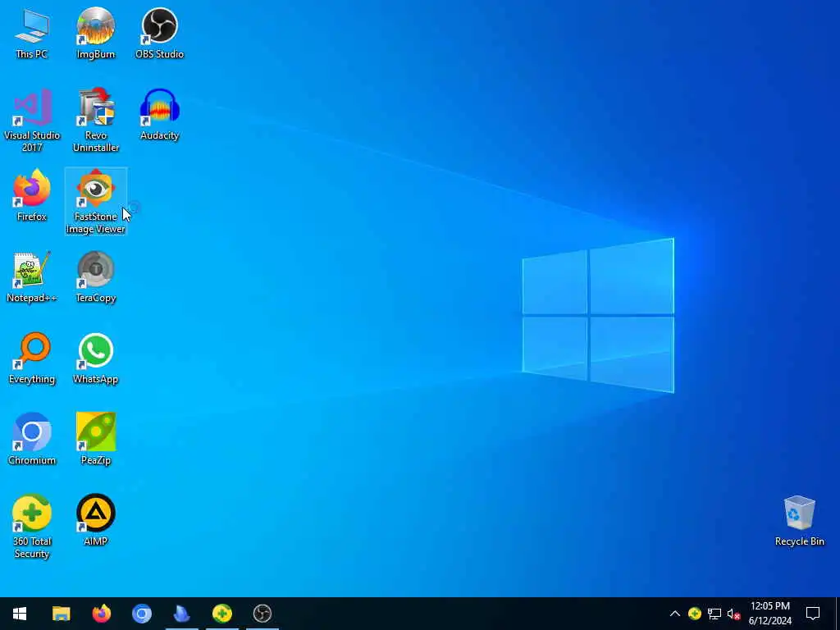This screenshot has height=630, width=840.
Task: Open the network status tray icon
Action: [x=714, y=614]
